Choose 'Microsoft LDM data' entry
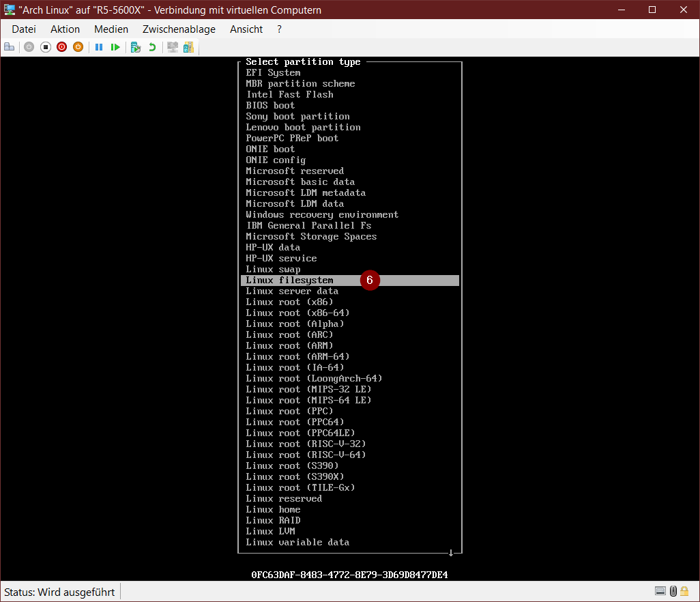This screenshot has height=602, width=700. tap(295, 203)
